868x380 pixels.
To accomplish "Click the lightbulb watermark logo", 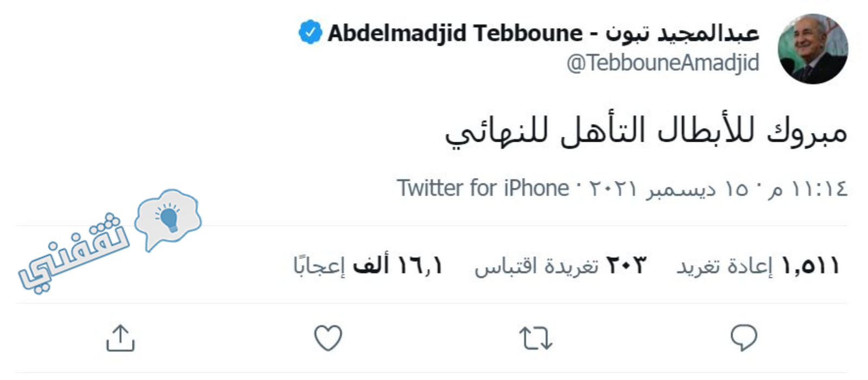I will pyautogui.click(x=168, y=218).
